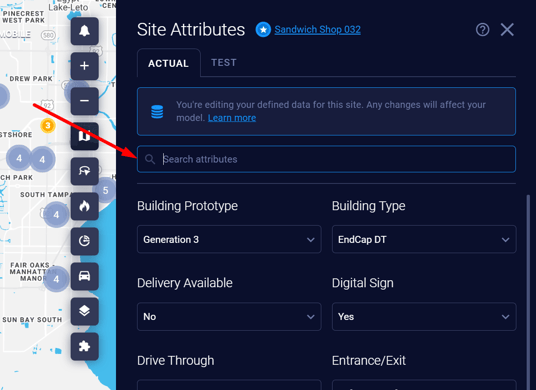536x390 pixels.
Task: Select the directions arrow tool icon
Action: (84, 171)
